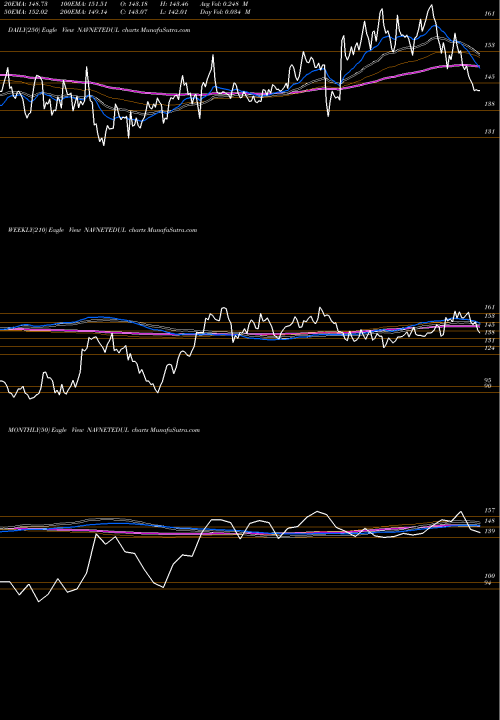Click the 124 price label on the weekly chart
500x720 pixels.
click(x=489, y=349)
